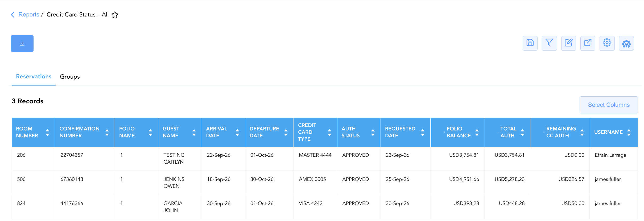
Task: Mark report as favorite with star icon
Action: [115, 15]
